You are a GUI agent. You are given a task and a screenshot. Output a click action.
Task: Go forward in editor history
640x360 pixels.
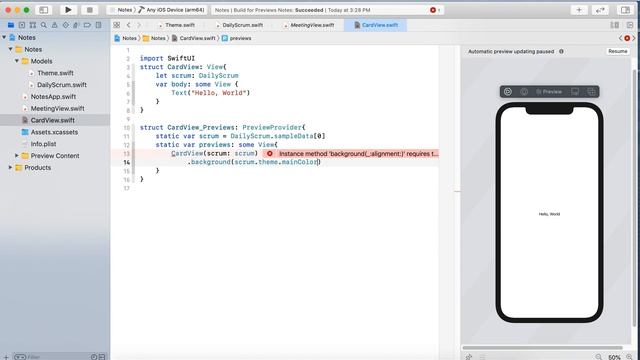click(x=139, y=25)
